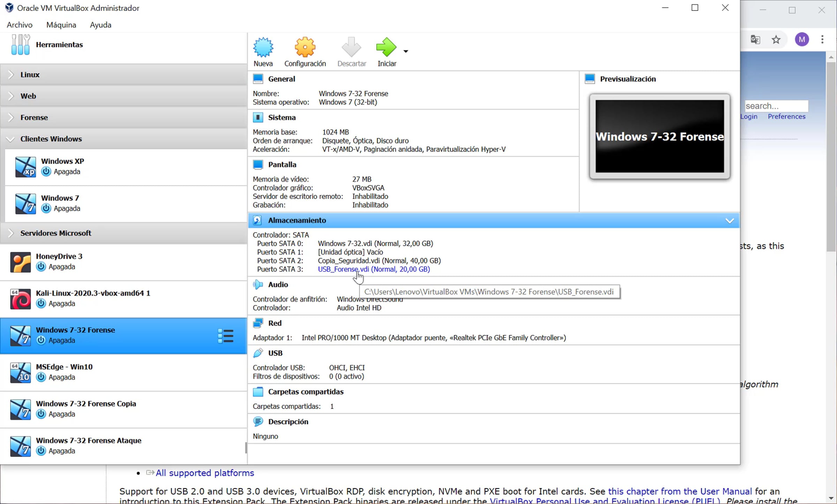This screenshot has height=504, width=837.
Task: Click the Google Translate icon in browser
Action: [x=755, y=39]
